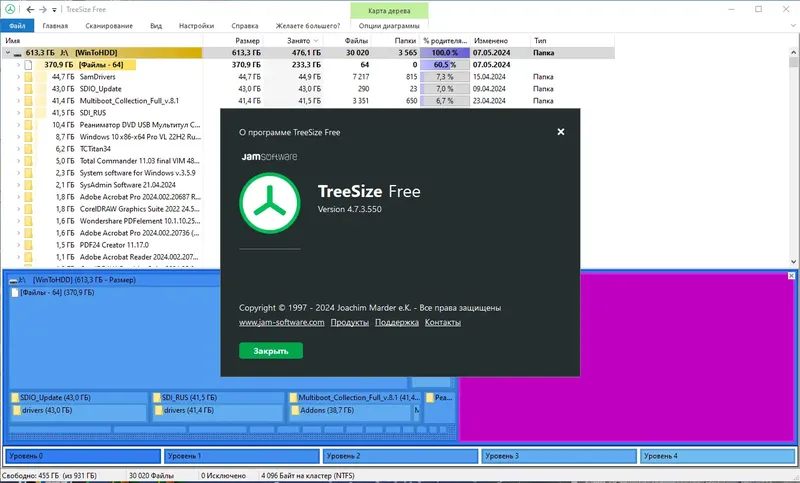Click the SamDrivers folder icon
800x483 pixels.
[x=29, y=77]
